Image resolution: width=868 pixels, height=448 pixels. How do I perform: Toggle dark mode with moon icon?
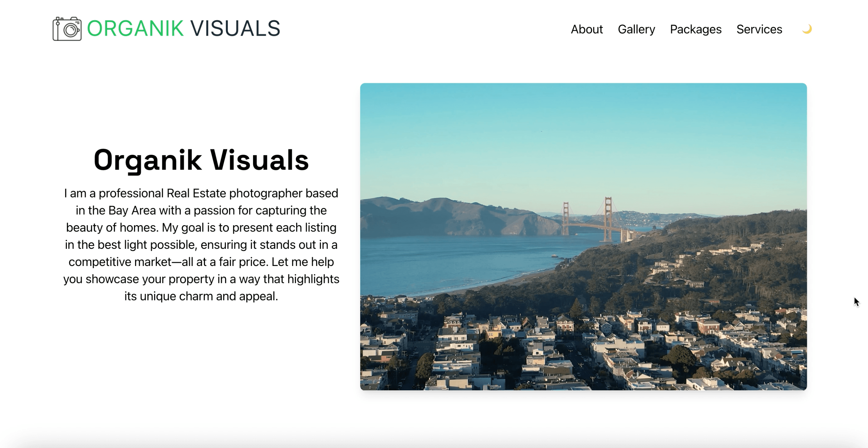(807, 29)
